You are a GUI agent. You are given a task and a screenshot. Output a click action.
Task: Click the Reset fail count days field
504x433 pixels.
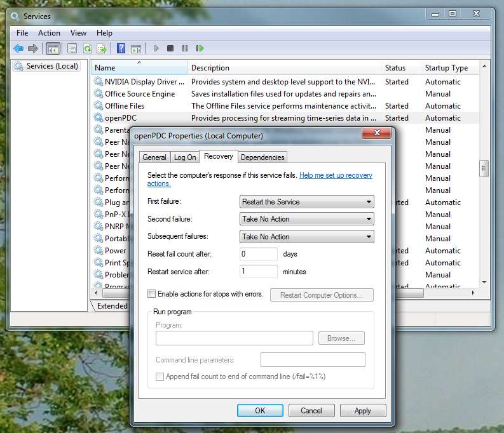(259, 254)
